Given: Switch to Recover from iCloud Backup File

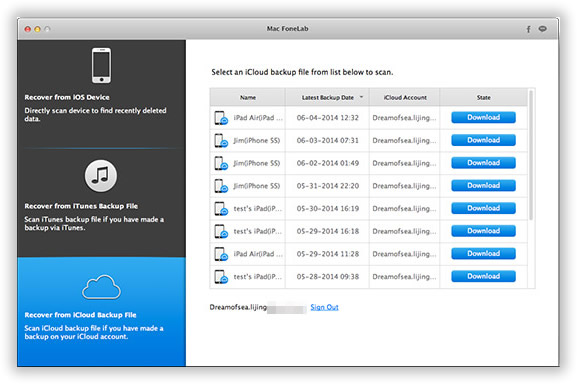Looking at the screenshot, I should 101,312.
